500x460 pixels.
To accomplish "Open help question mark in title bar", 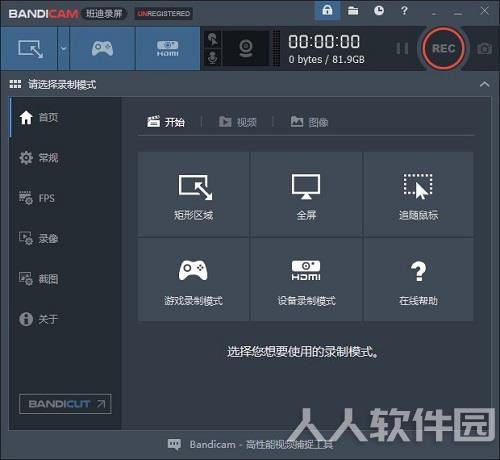I will pos(404,11).
